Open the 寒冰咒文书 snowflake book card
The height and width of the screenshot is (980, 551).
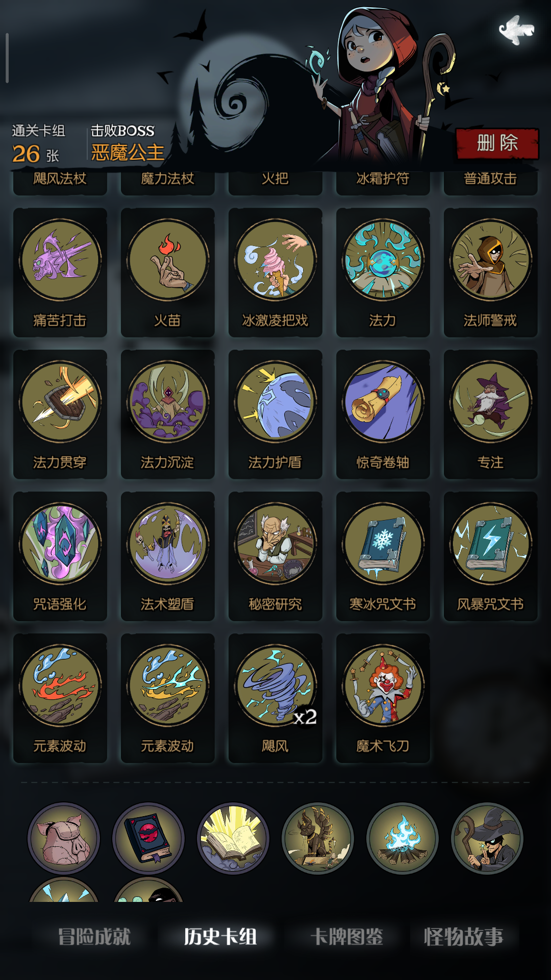click(x=383, y=556)
